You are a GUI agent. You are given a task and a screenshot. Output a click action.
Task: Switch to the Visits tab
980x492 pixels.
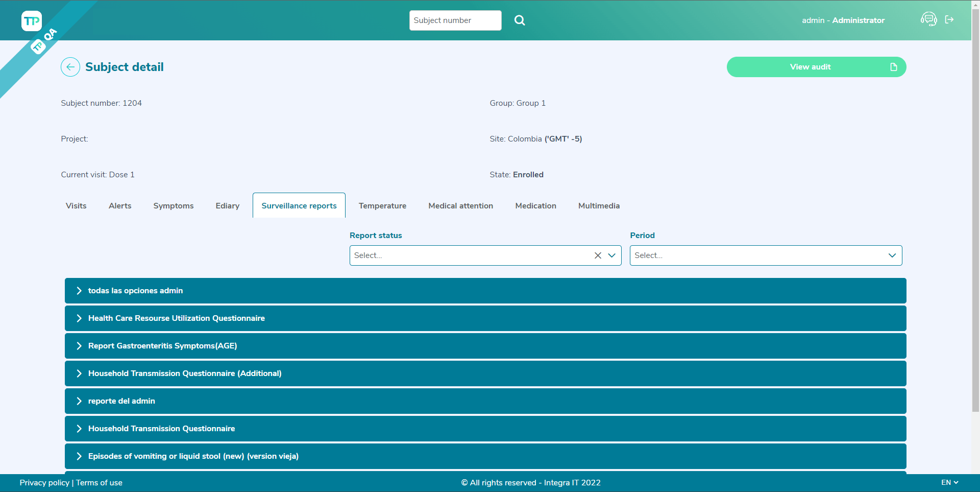[76, 206]
